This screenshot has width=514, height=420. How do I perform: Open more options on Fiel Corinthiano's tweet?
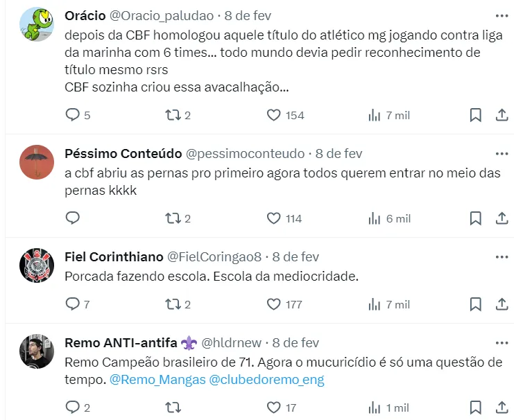502,256
